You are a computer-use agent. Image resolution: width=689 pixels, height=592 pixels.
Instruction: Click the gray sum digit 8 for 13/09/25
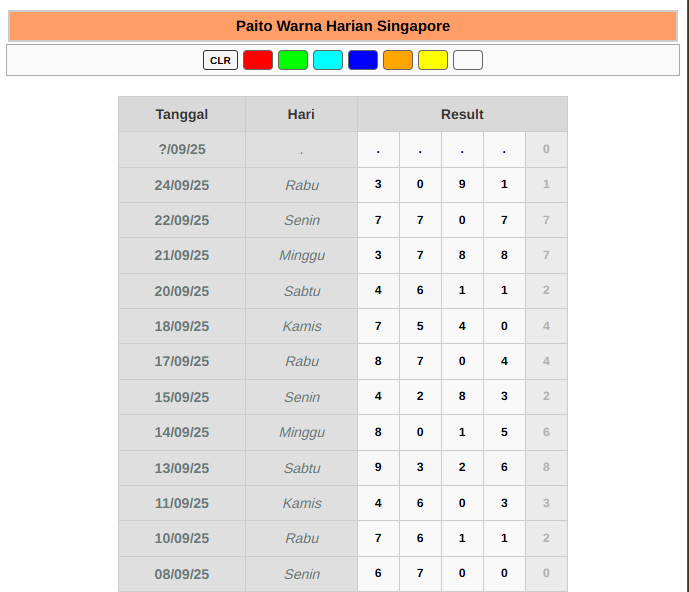point(546,467)
